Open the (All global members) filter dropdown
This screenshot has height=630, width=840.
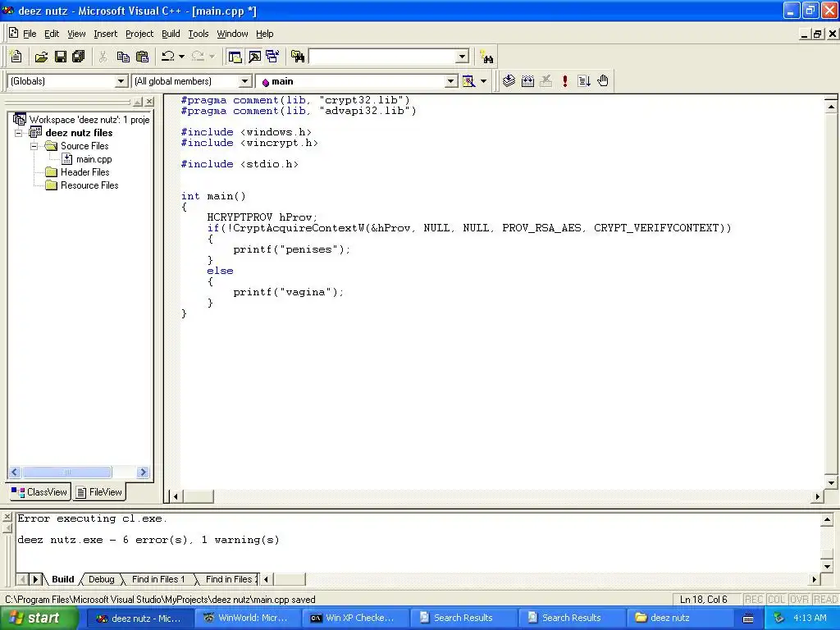click(x=244, y=81)
